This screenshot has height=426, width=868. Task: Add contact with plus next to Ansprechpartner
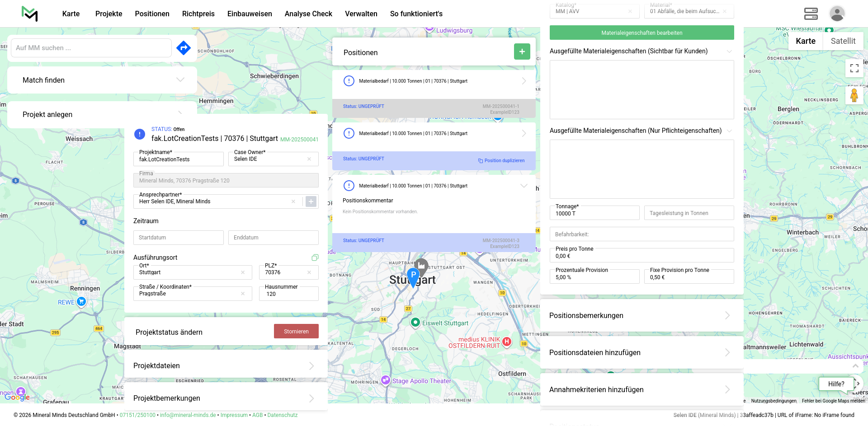pyautogui.click(x=311, y=201)
